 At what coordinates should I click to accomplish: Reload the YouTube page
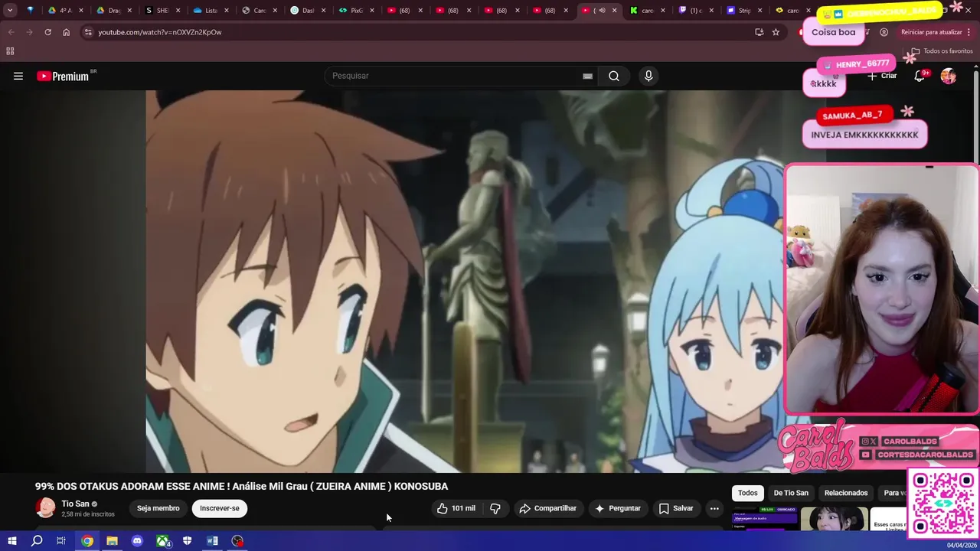click(x=47, y=32)
